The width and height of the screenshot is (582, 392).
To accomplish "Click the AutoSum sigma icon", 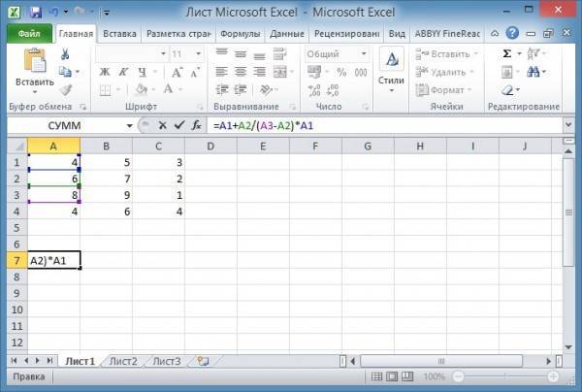I will coord(507,54).
